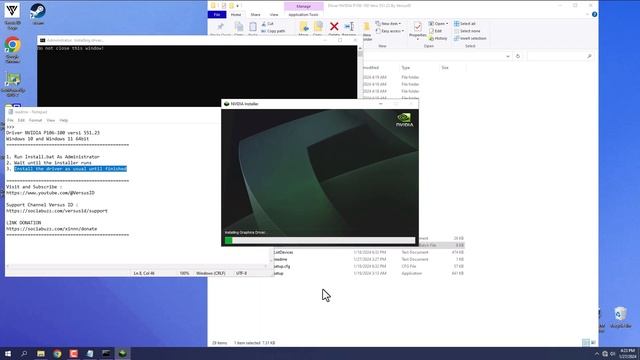The image size is (640, 360).
Task: Switch to NVIDIA Installer taskbar icon
Action: tap(122, 353)
